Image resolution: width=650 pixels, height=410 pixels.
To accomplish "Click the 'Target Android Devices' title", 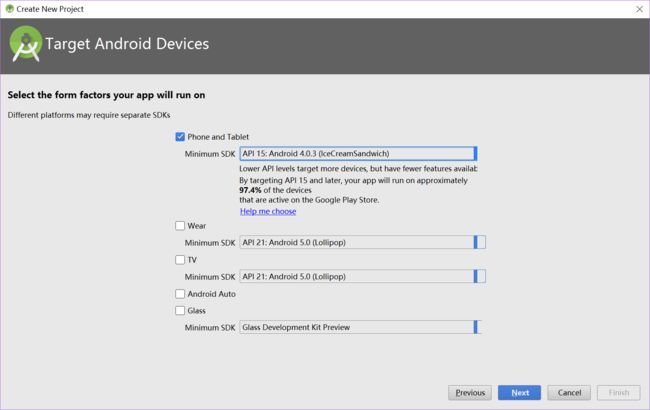I will click(x=127, y=44).
